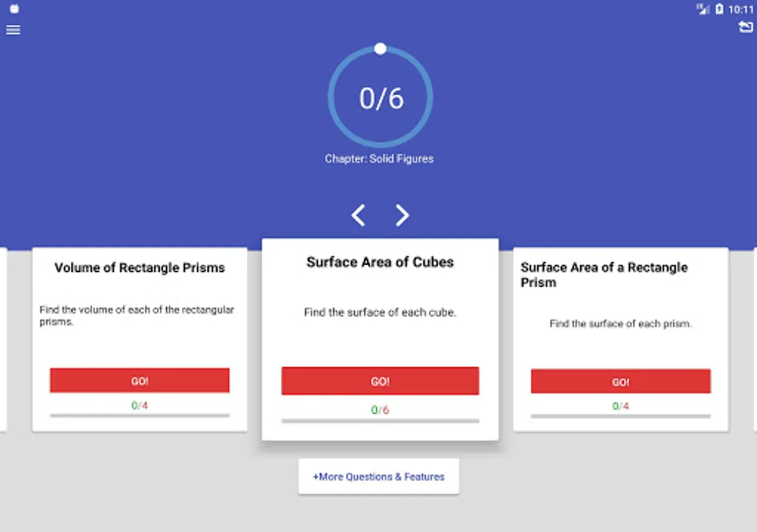Tap the return arrow icon at top right
Viewport: 757px width, 532px height.
[746, 27]
